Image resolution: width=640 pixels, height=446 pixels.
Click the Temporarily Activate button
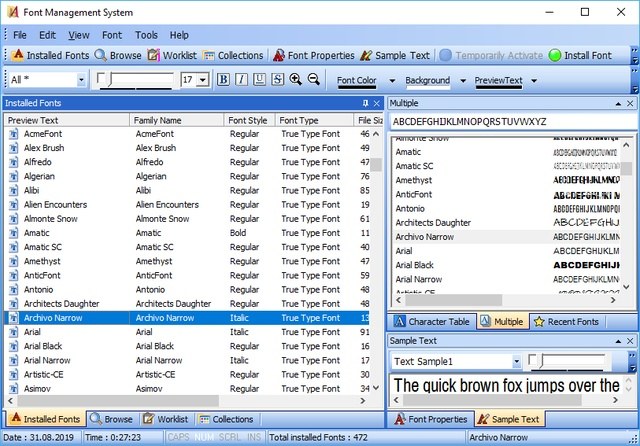pos(491,55)
